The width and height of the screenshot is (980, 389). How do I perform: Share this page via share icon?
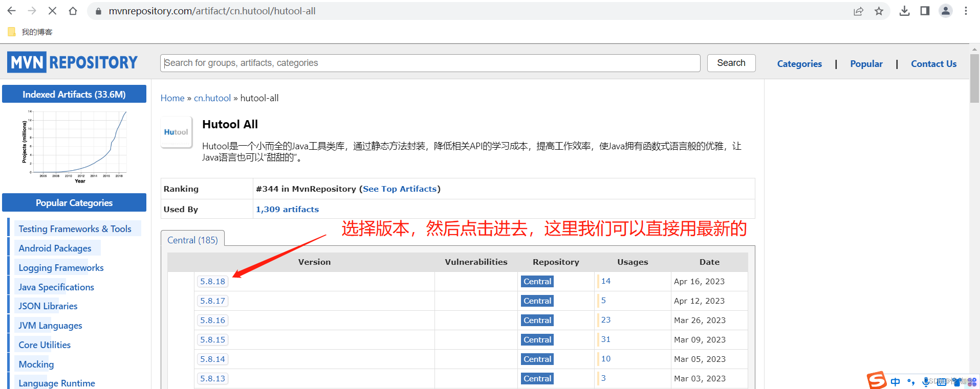click(x=858, y=11)
